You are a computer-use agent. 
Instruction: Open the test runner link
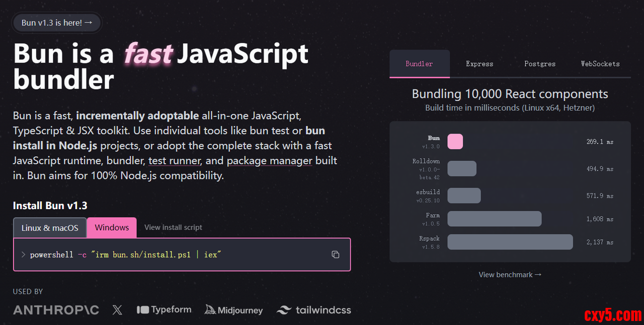pyautogui.click(x=175, y=161)
